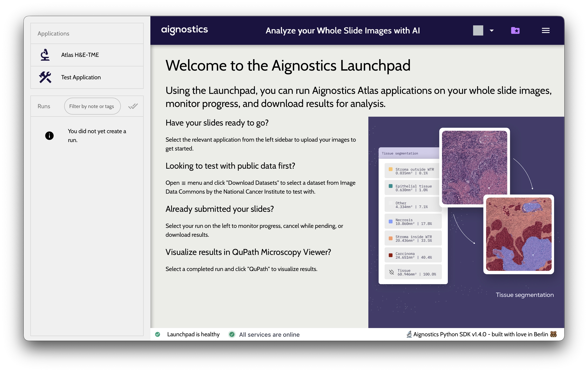Viewport: 588px width, 372px height.
Task: Click the All services are online check icon
Action: pos(232,334)
